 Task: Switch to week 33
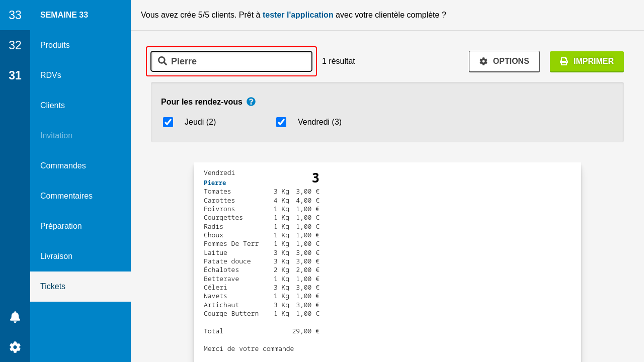tap(15, 15)
